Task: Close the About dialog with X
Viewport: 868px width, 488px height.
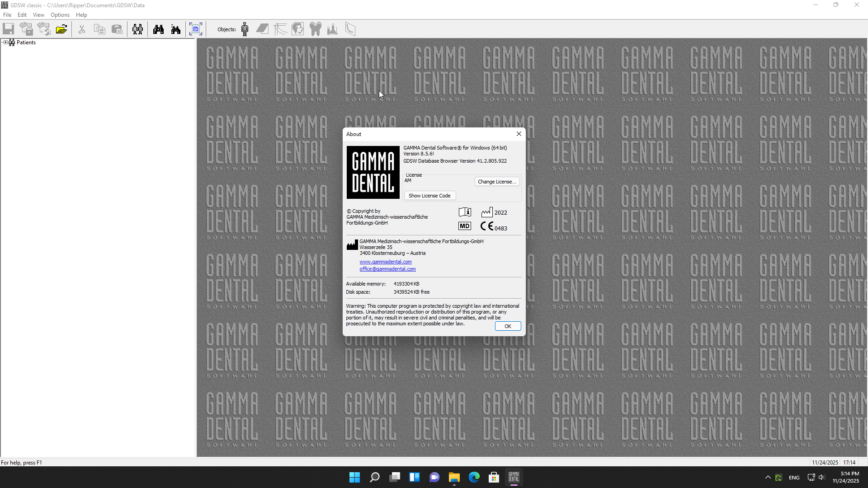Action: tap(519, 134)
